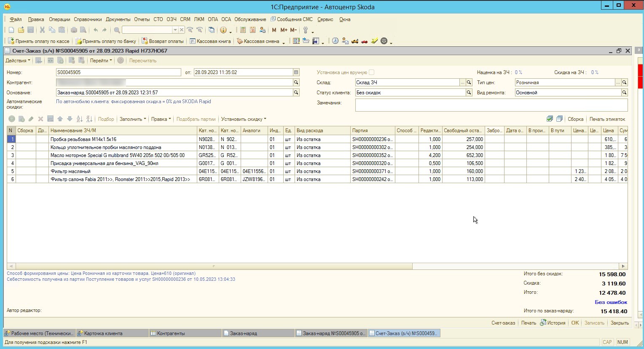Screen dimensions: 644x349
Task: Click the wheel icon in the toolbar
Action: 384,41
